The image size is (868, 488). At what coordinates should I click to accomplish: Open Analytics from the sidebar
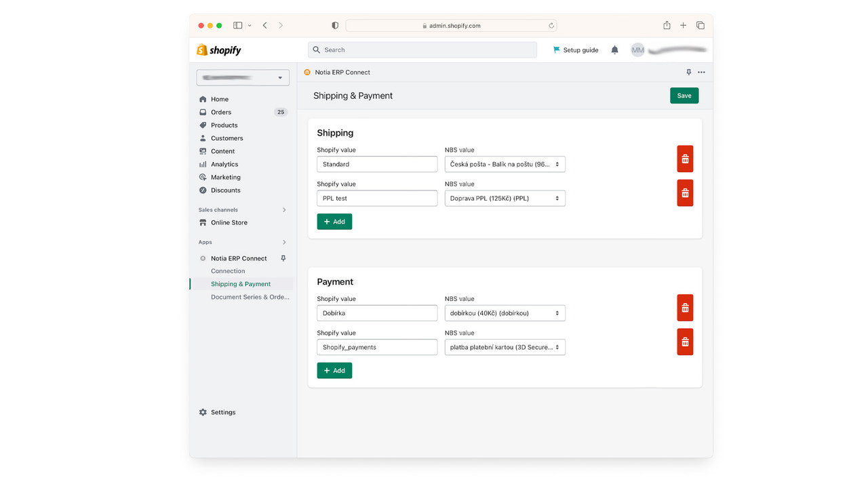202,164
